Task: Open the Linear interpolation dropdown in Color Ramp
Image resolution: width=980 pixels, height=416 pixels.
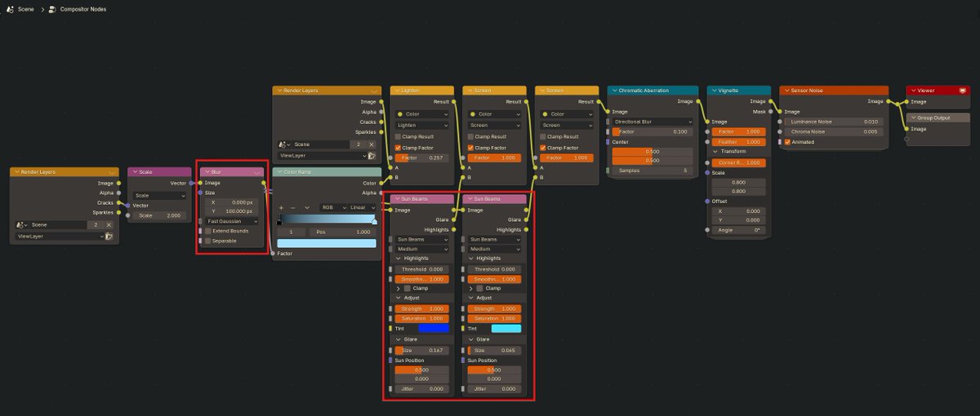Action: (x=363, y=207)
